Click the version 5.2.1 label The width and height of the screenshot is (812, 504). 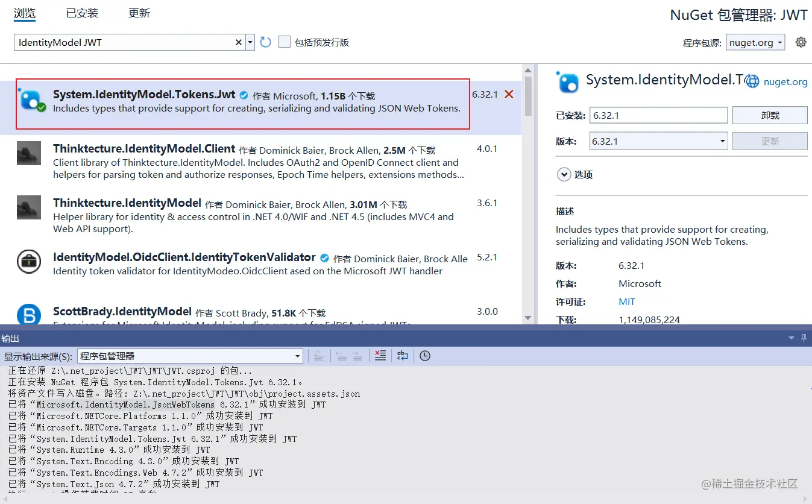pos(487,257)
